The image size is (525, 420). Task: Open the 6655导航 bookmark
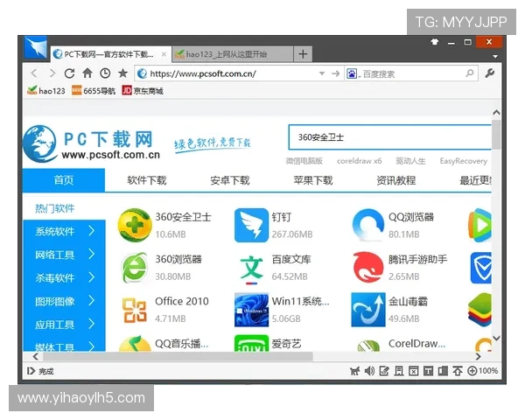94,91
